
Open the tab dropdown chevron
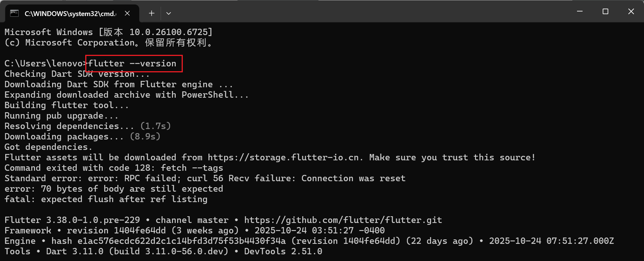[x=169, y=13]
